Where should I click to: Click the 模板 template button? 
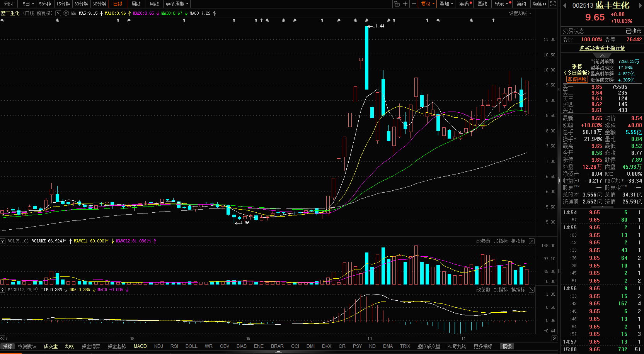pos(507,346)
